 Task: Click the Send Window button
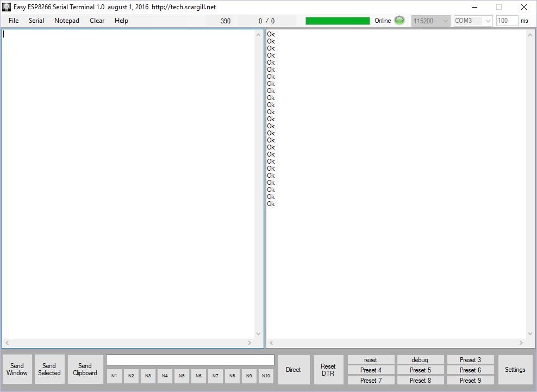(17, 370)
